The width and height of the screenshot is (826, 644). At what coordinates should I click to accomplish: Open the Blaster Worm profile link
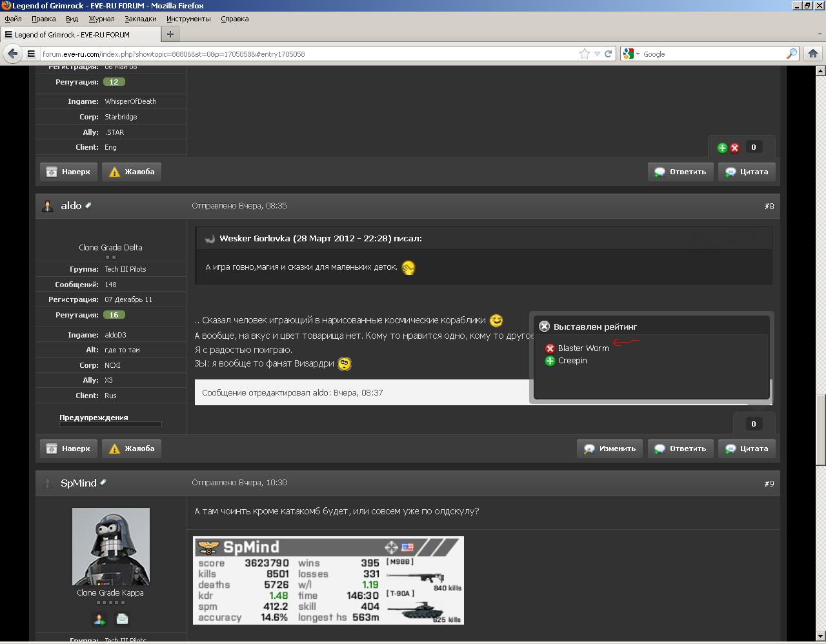click(583, 348)
